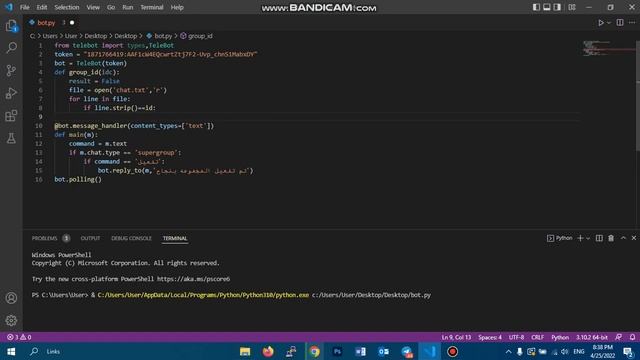Close the terminal panel
640x360 pixels.
pos(634,238)
